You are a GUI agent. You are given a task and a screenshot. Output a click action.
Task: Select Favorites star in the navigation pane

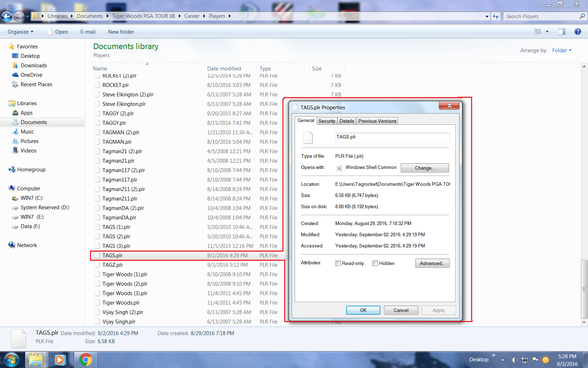[12, 46]
